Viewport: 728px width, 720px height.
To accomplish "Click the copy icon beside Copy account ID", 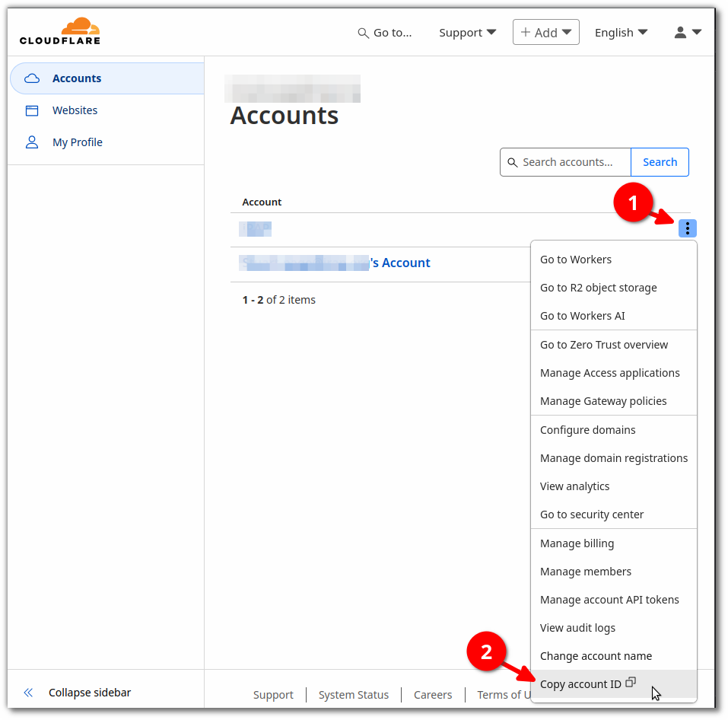I will 631,682.
